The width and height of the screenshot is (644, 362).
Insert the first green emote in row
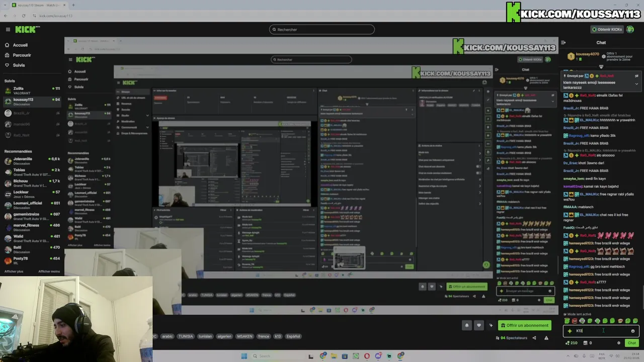567,321
